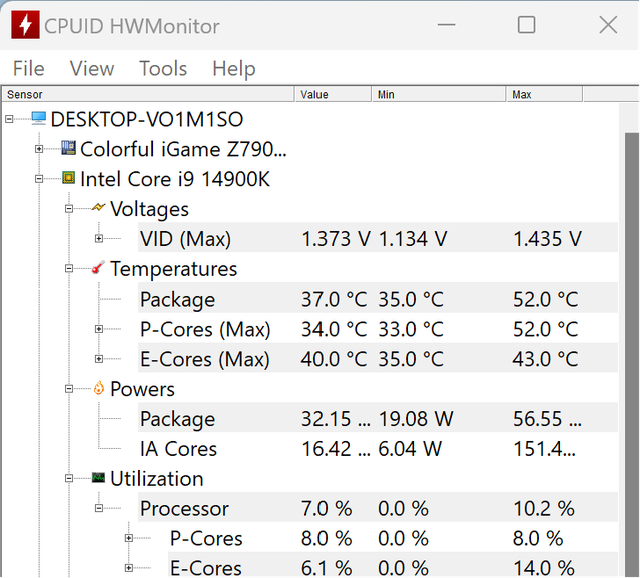Click the 14.0 % E-Cores max value
640x578 pixels.
544,568
